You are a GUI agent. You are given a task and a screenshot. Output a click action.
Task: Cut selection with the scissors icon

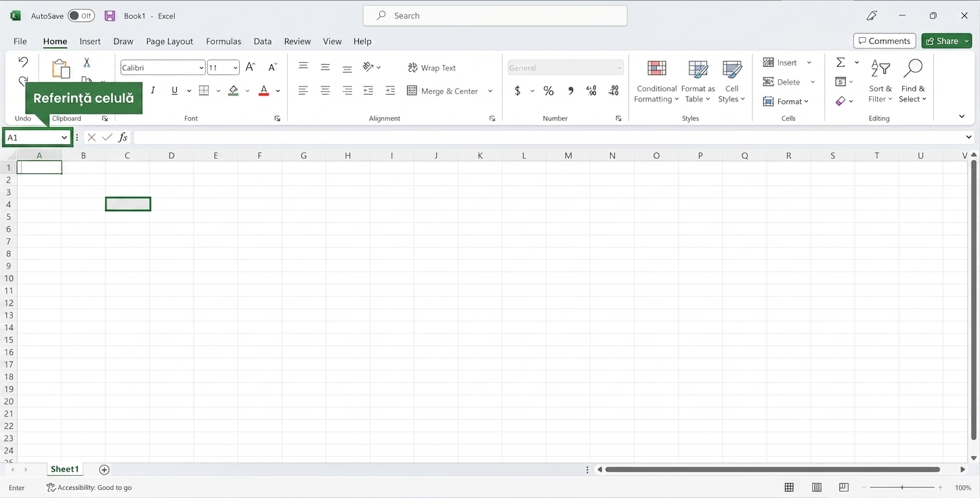pos(87,62)
